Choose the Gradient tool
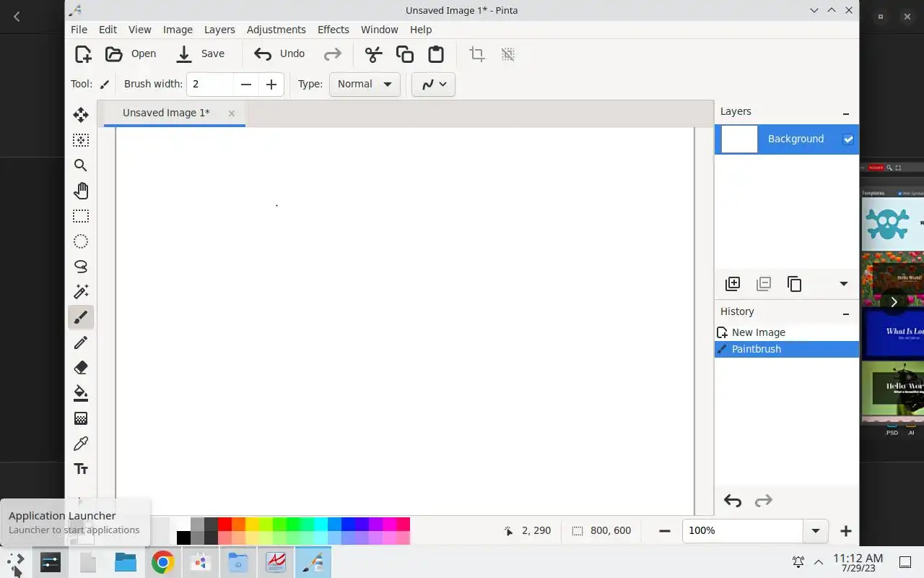Screen dimensions: 924x578 click(x=81, y=418)
